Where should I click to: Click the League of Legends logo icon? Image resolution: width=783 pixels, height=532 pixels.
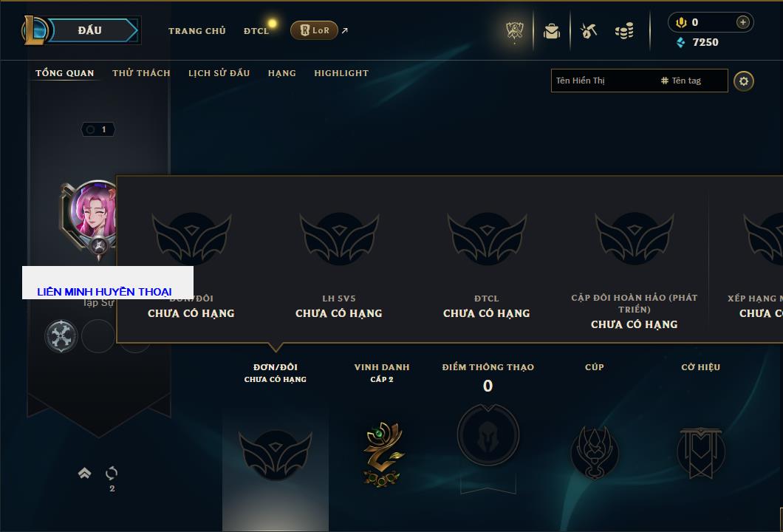[34, 30]
